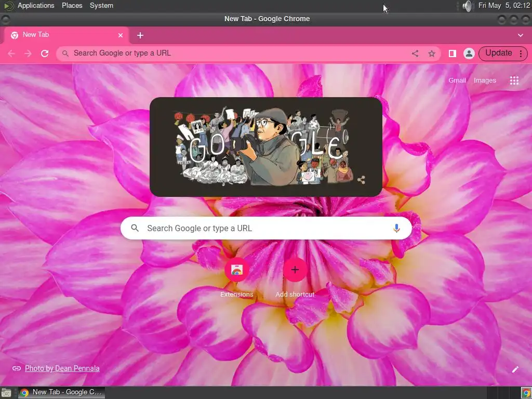Toggle the side panel icon
Screen dimensions: 532x399
coord(453,54)
